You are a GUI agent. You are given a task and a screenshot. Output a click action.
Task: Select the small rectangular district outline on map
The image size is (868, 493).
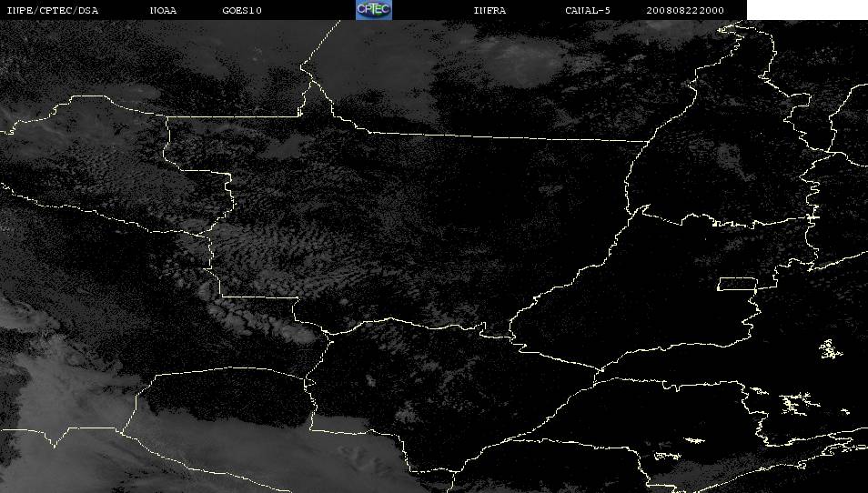point(737,284)
